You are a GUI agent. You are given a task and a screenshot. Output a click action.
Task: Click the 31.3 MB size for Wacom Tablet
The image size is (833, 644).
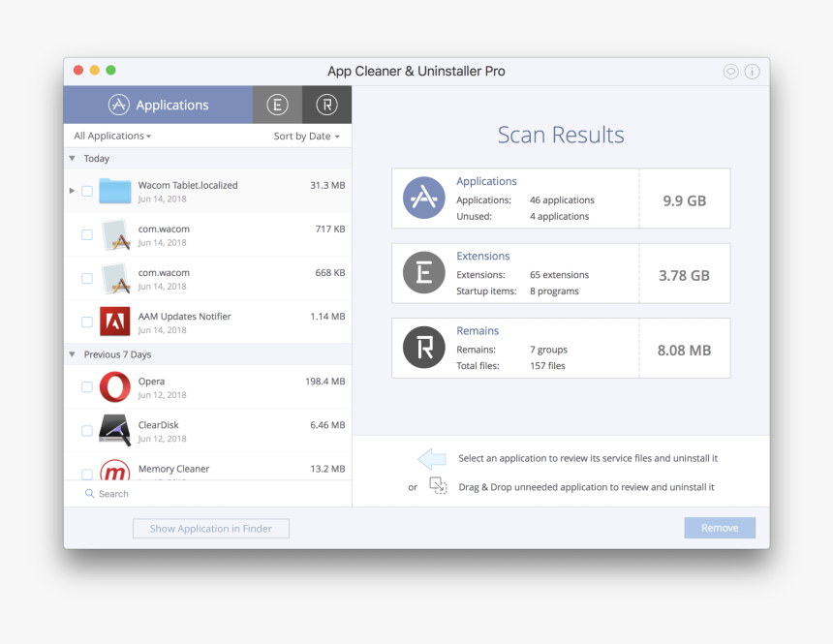327,185
